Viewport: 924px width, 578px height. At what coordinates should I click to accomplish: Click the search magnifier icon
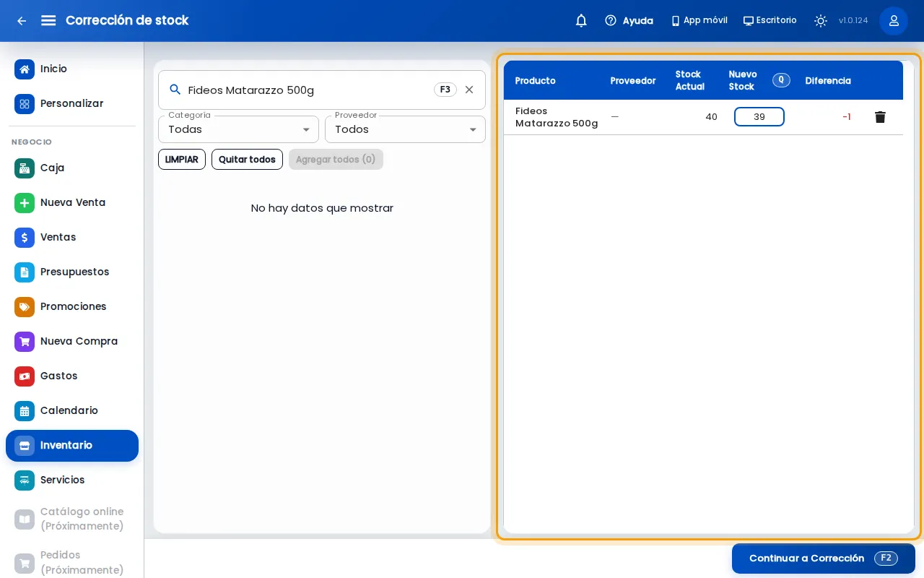pos(175,90)
